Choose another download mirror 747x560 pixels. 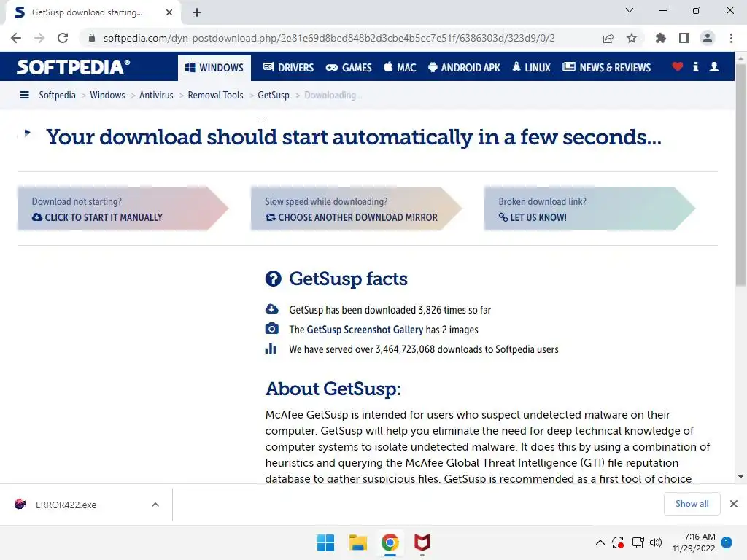[356, 209]
